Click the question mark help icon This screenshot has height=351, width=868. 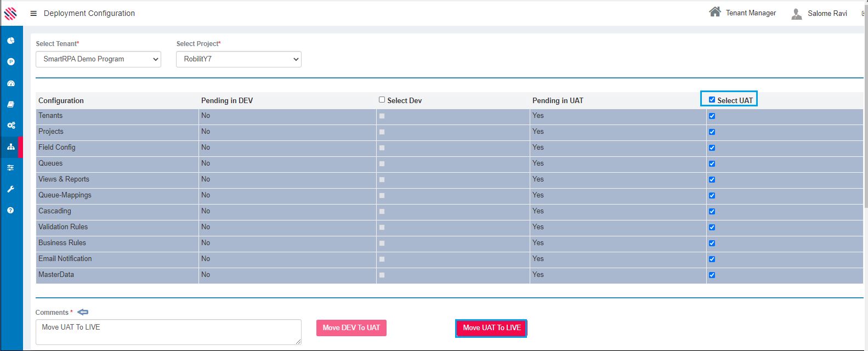[11, 211]
